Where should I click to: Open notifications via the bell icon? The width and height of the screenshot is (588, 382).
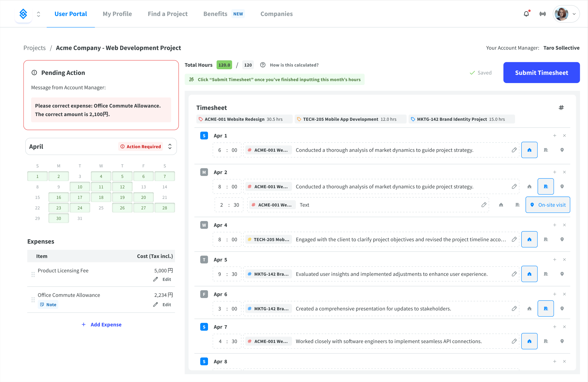click(x=526, y=14)
